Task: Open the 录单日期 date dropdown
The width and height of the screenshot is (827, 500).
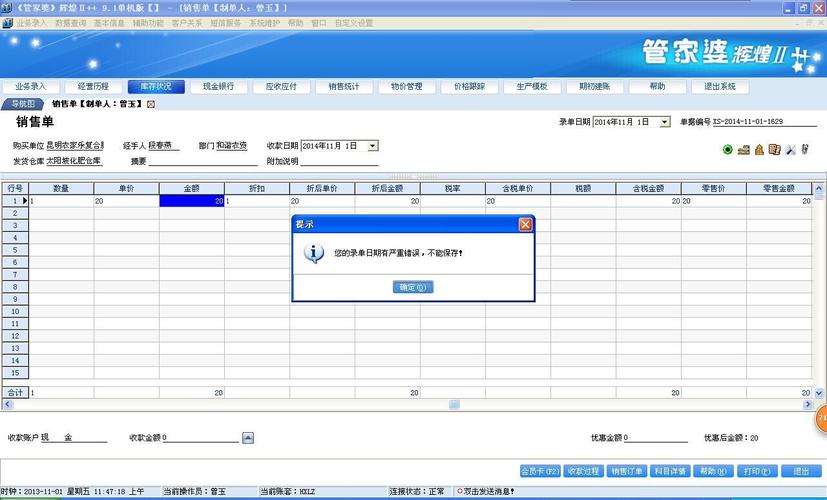Action: 665,122
